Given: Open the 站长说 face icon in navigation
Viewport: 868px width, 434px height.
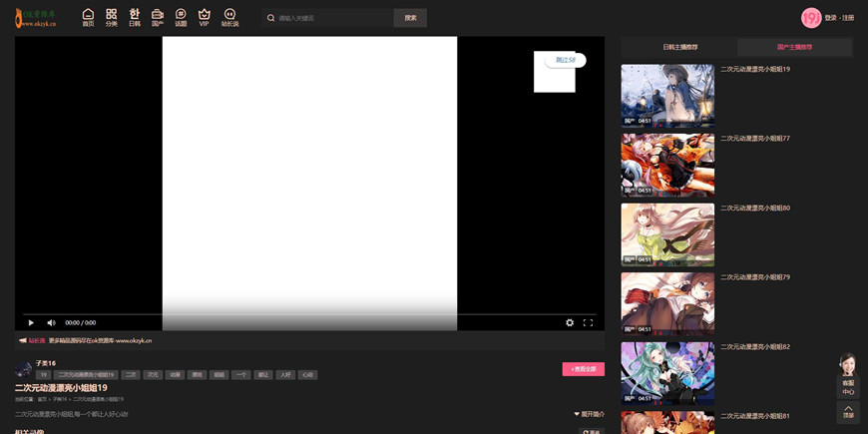Looking at the screenshot, I should coord(229,14).
